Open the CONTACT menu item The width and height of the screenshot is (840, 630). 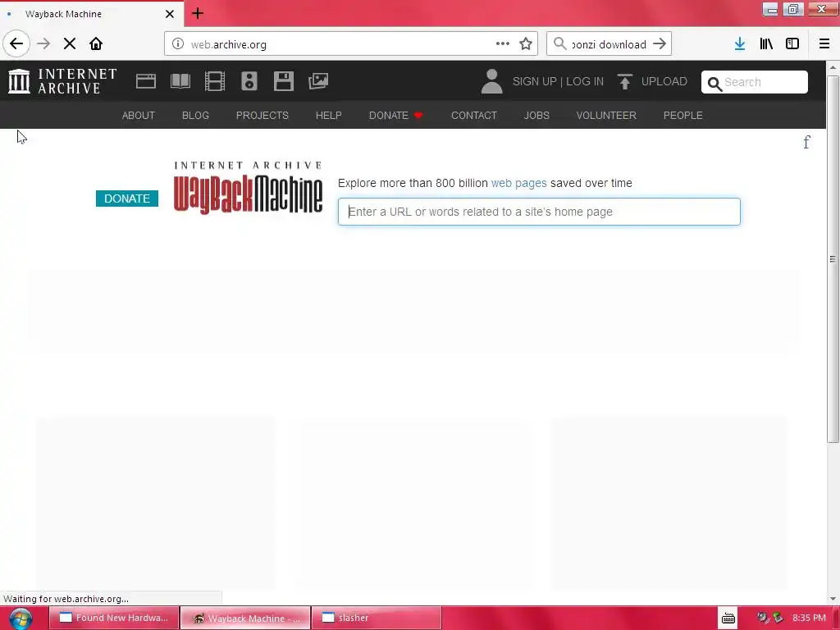[474, 115]
